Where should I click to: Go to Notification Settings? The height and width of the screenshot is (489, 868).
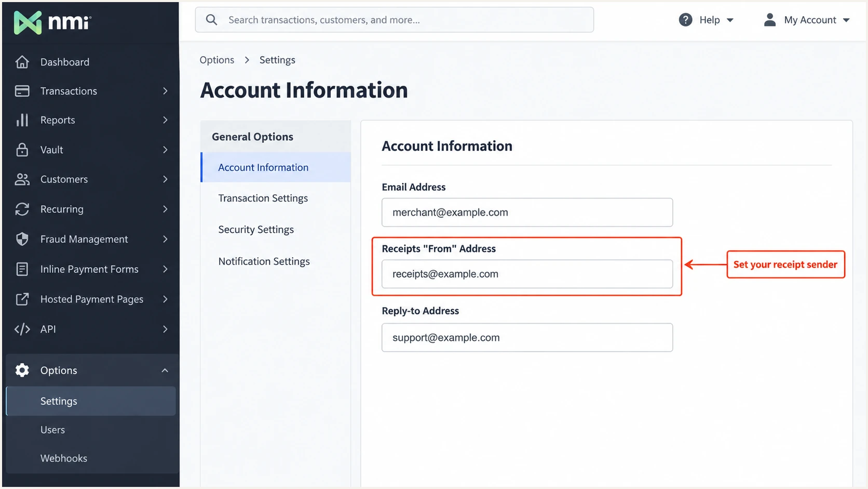(264, 261)
